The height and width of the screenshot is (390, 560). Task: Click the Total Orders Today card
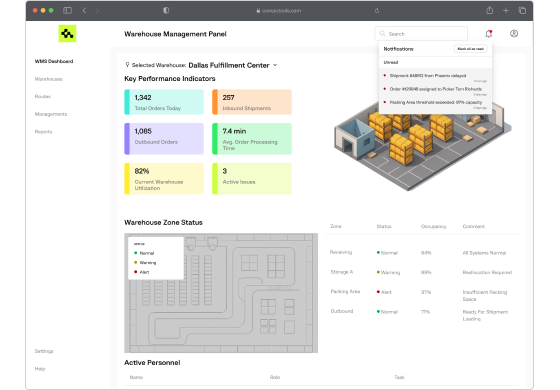[x=164, y=102]
